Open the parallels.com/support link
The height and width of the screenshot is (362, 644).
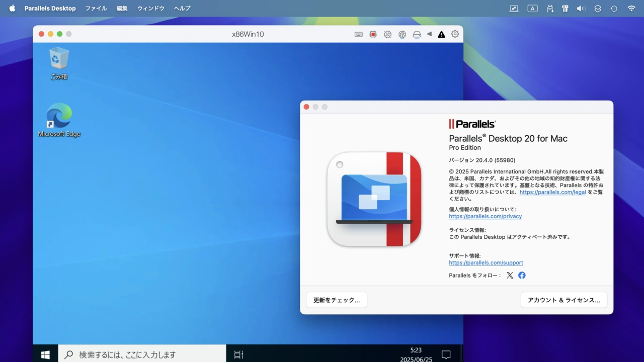click(486, 262)
